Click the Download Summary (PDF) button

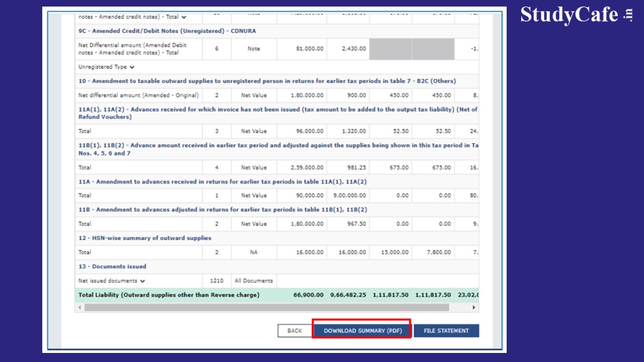tap(362, 331)
